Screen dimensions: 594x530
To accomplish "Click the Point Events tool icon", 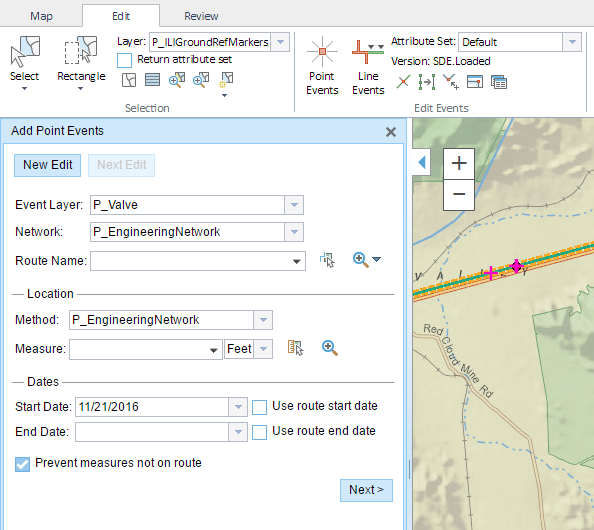I will tap(322, 52).
